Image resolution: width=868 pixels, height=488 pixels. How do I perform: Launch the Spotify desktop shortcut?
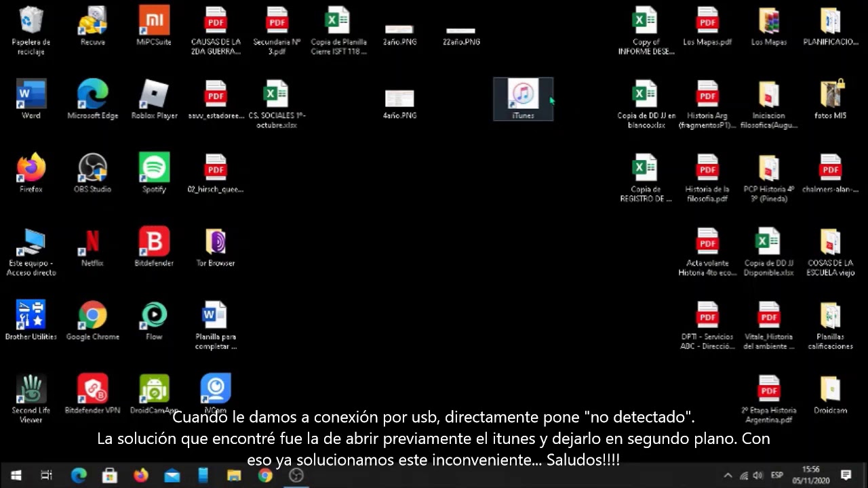[x=154, y=173]
